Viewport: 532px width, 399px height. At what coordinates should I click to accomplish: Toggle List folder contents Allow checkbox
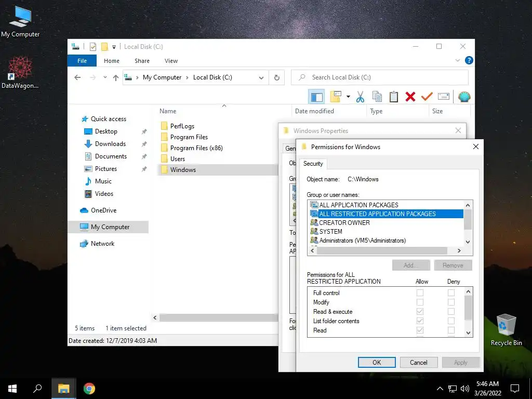coord(420,321)
